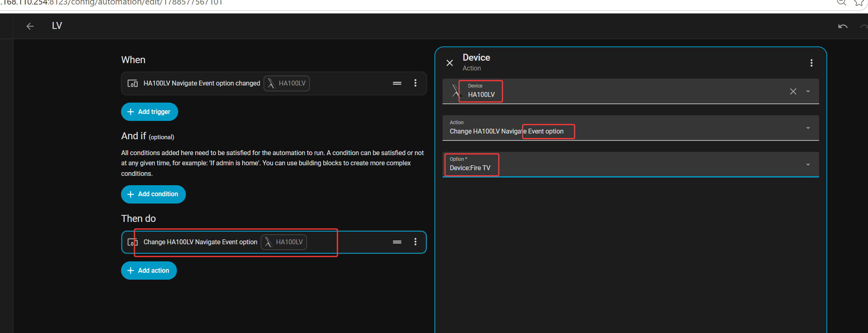Click the browser bookmark star icon
The height and width of the screenshot is (333, 868).
pyautogui.click(x=859, y=2)
